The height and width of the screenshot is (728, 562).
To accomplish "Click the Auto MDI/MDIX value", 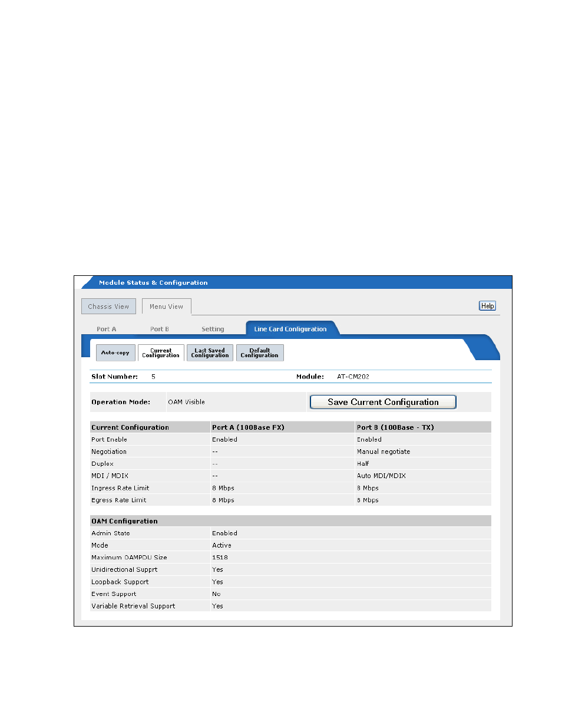I will 381,476.
